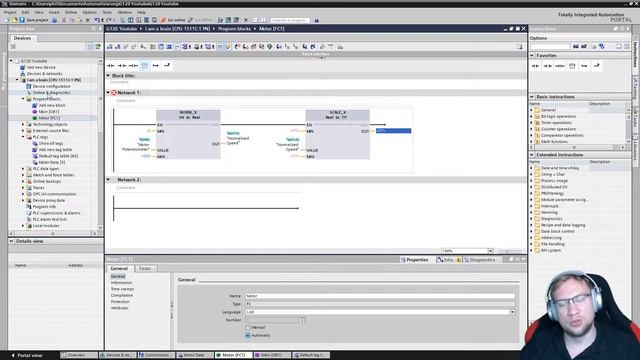
Task: Click insert network icon in block editor toolbar
Action: click(x=110, y=47)
